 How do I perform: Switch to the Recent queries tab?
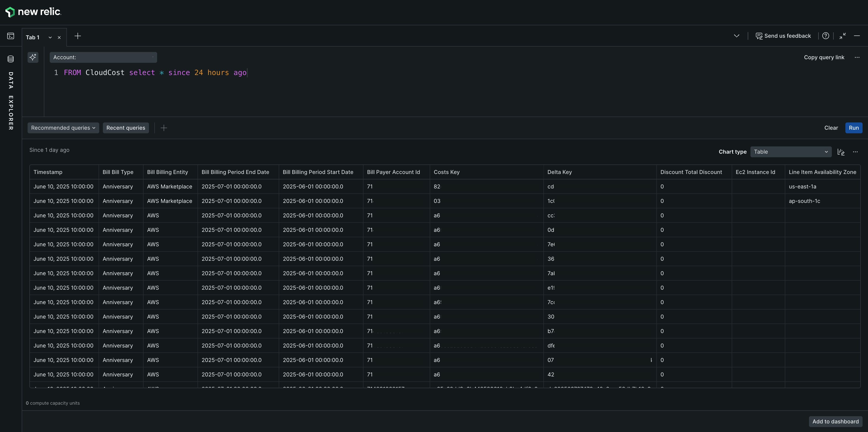(x=125, y=128)
